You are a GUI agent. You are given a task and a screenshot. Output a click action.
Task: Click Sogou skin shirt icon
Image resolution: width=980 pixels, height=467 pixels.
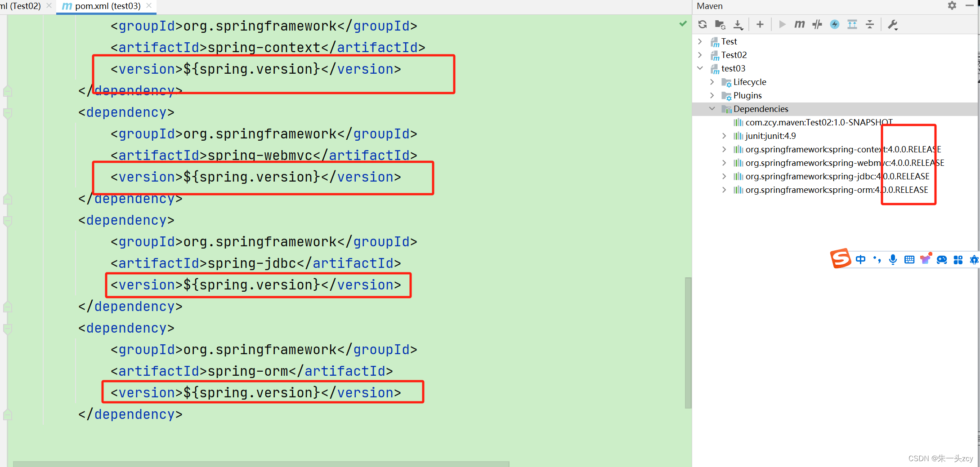click(x=926, y=259)
